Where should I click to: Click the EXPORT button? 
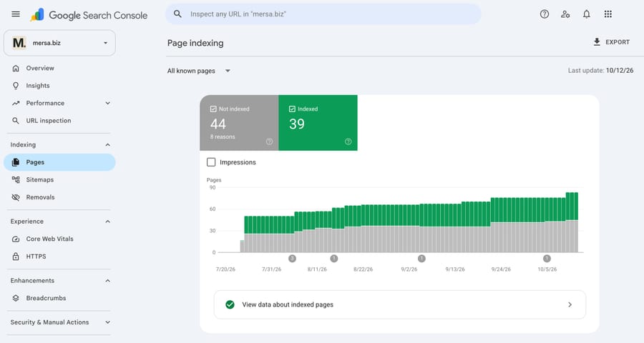click(x=612, y=42)
